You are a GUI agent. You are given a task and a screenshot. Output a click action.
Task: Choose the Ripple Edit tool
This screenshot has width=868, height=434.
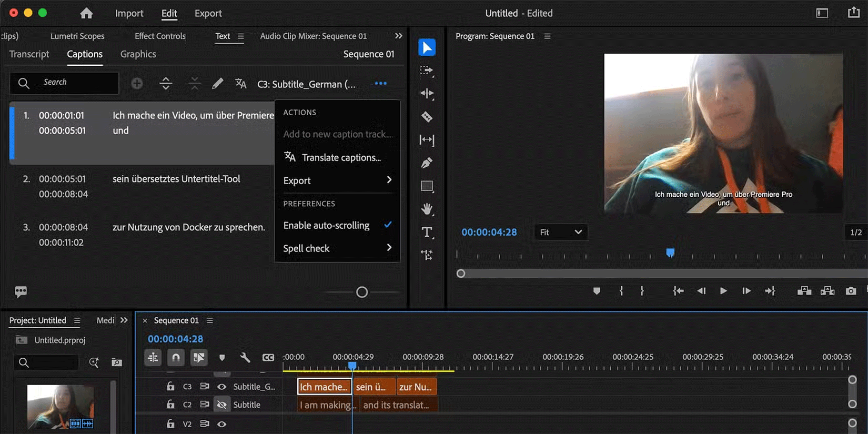427,94
